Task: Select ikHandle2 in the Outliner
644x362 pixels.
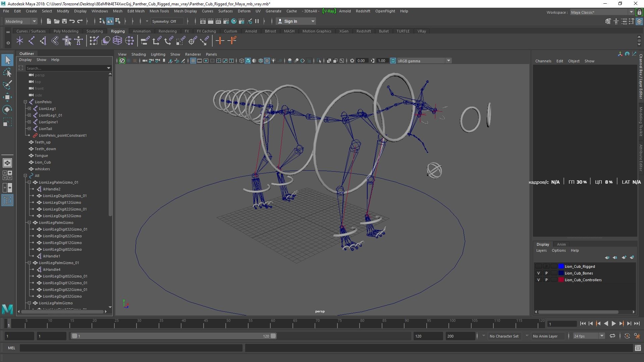Action: pos(52,189)
